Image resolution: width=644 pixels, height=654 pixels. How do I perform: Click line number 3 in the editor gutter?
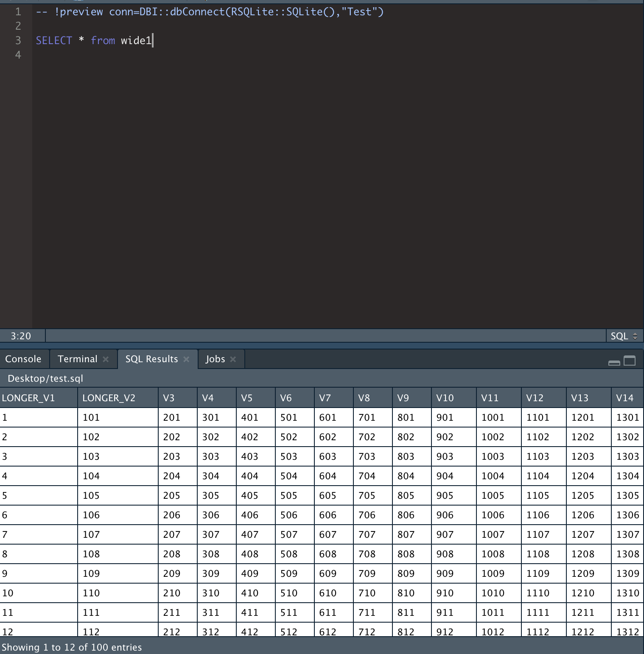(x=17, y=40)
